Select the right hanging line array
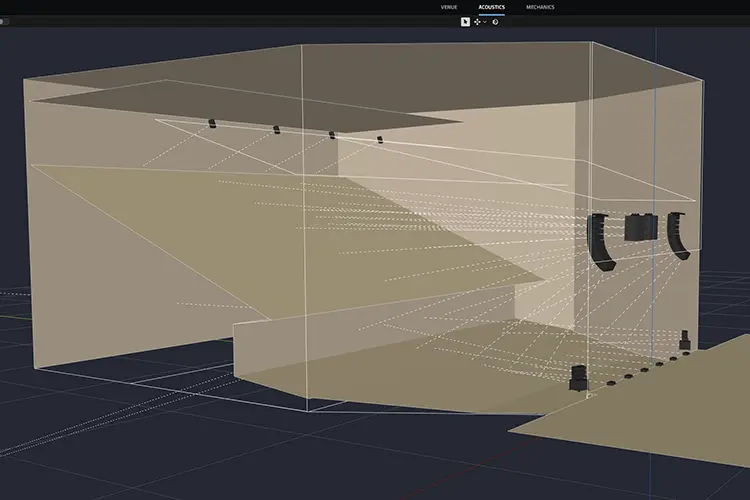Screen dimensions: 750x500 (x=678, y=236)
